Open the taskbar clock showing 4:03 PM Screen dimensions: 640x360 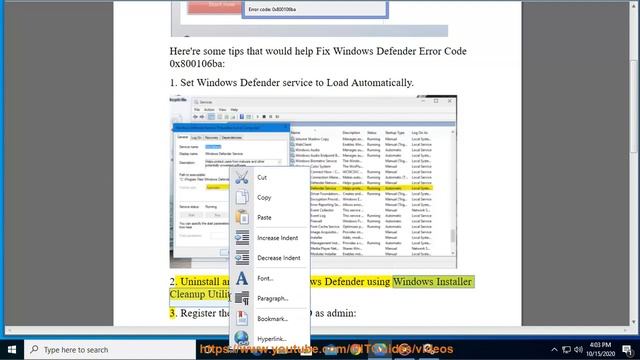(x=600, y=350)
